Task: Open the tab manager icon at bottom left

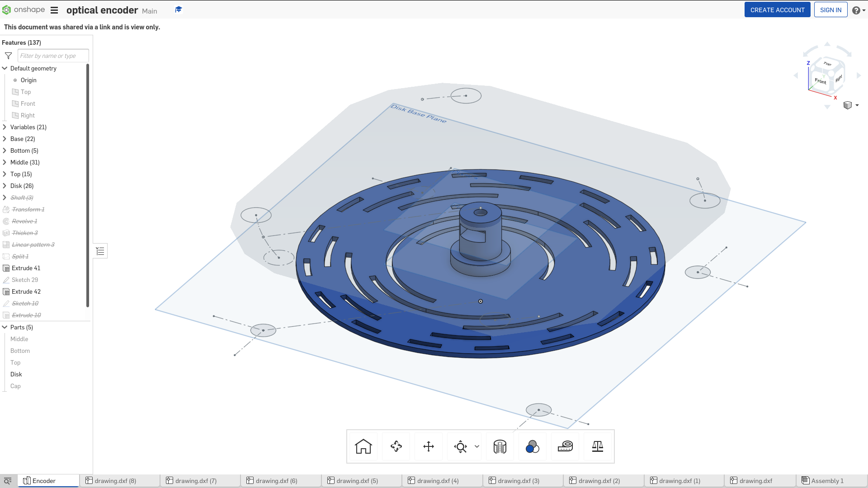Action: [x=8, y=481]
